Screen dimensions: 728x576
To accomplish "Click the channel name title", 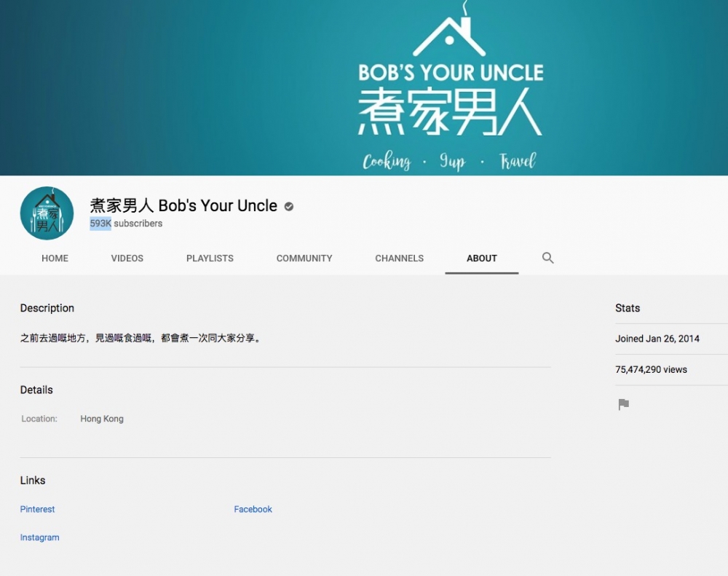I will pos(183,206).
